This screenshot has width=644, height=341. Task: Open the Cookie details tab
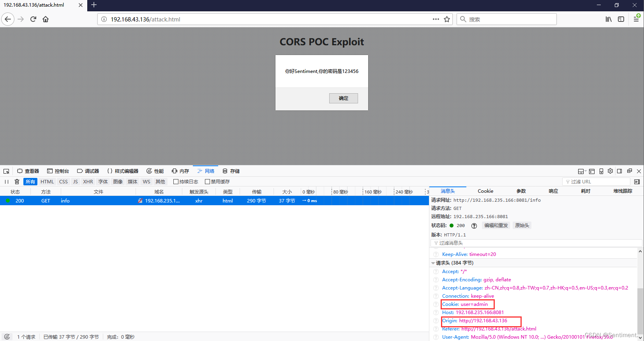485,191
